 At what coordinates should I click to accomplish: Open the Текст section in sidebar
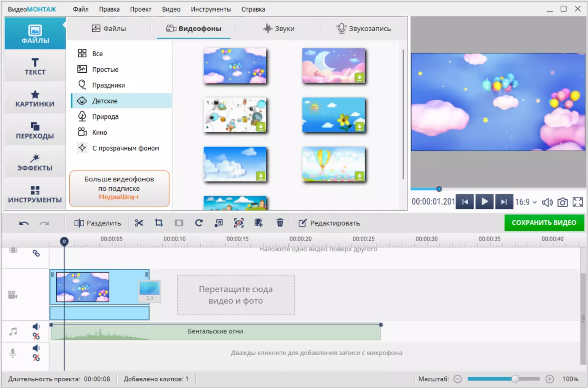(x=35, y=66)
